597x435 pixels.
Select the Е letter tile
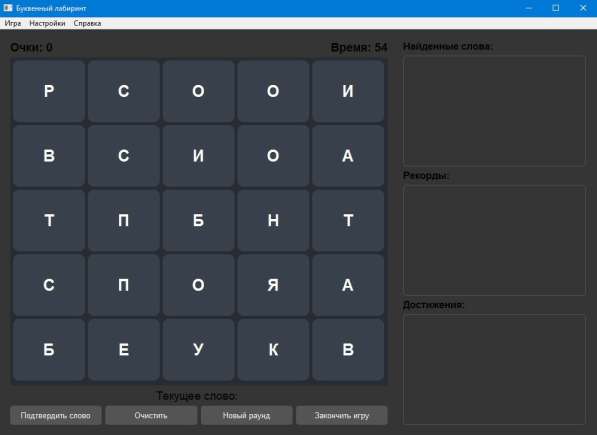pos(124,349)
